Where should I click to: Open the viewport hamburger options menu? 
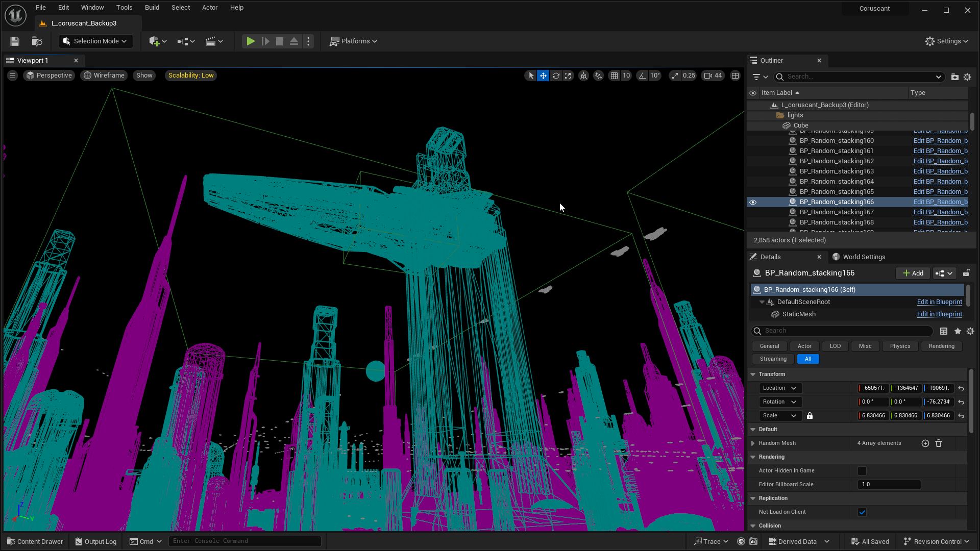13,76
